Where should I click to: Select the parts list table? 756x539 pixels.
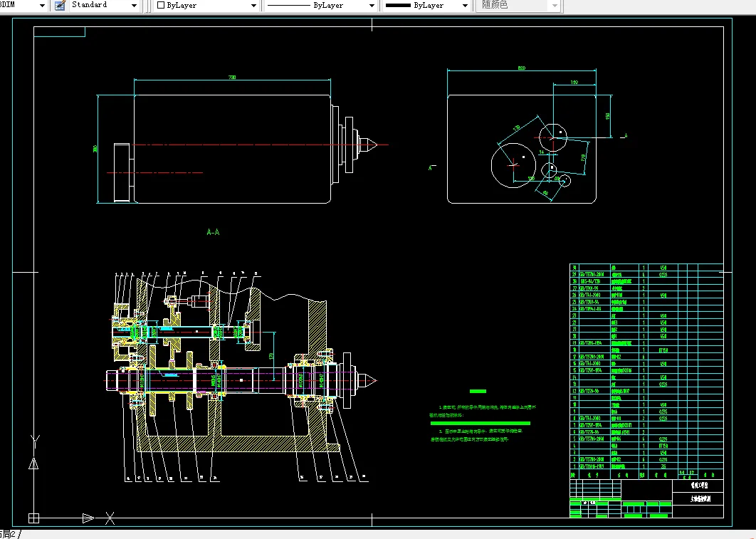point(646,370)
